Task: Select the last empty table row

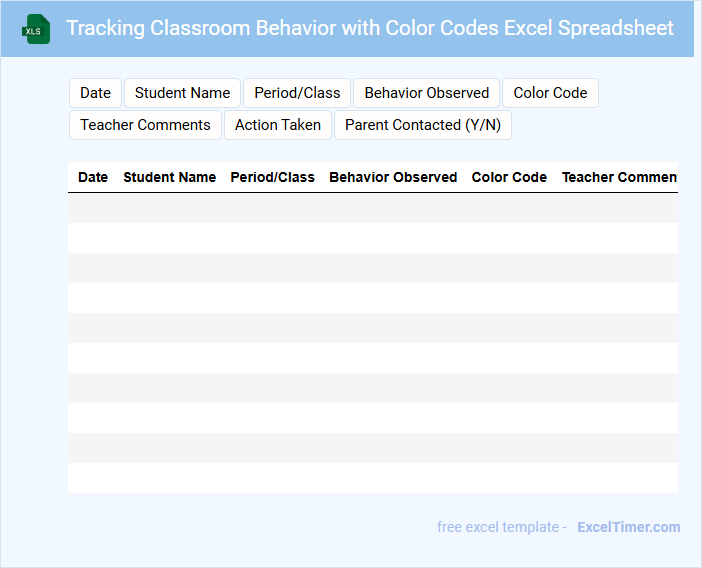Action: [x=372, y=478]
